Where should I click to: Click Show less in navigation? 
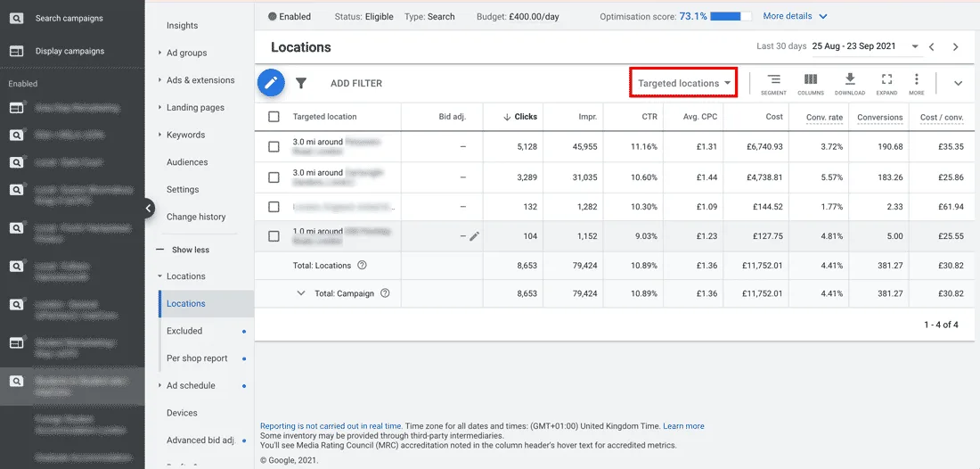(x=191, y=250)
